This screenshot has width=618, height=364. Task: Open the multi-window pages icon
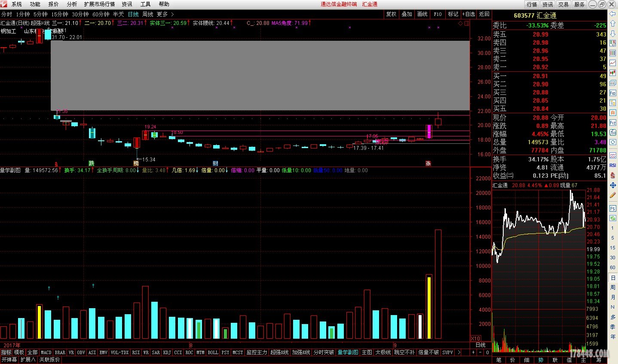pos(613,83)
